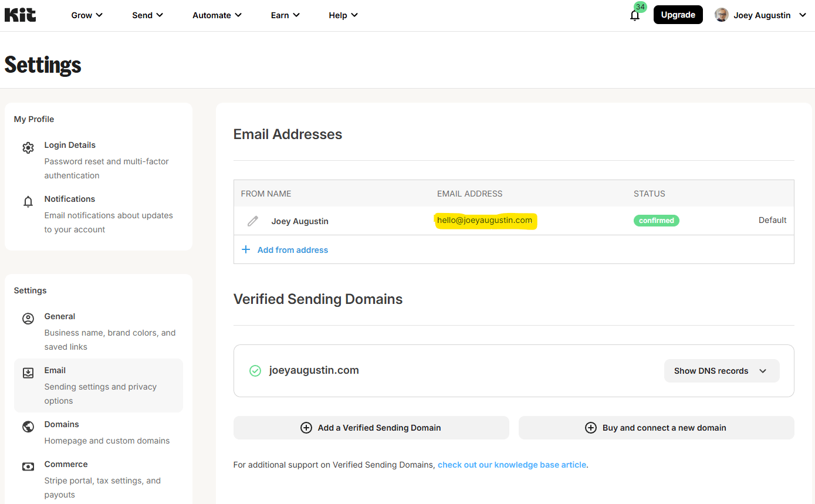Open the knowledge base article link

click(512, 464)
